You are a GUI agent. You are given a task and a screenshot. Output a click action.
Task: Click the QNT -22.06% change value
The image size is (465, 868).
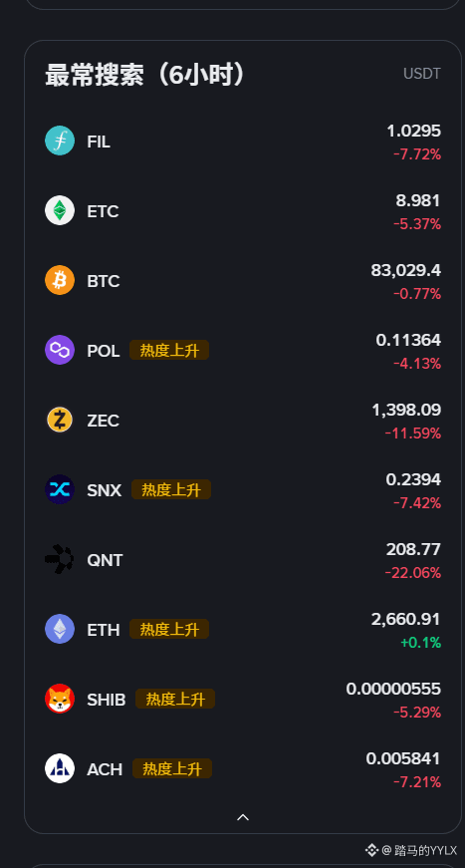click(413, 573)
